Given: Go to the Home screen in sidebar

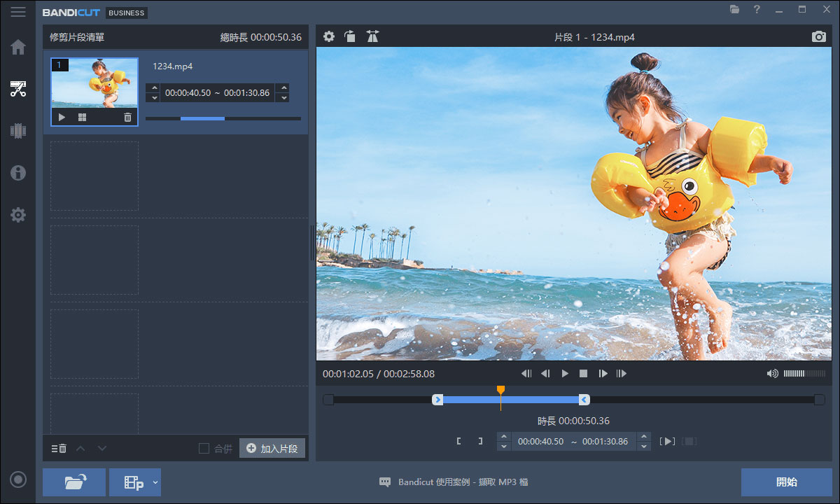Looking at the screenshot, I should (18, 47).
